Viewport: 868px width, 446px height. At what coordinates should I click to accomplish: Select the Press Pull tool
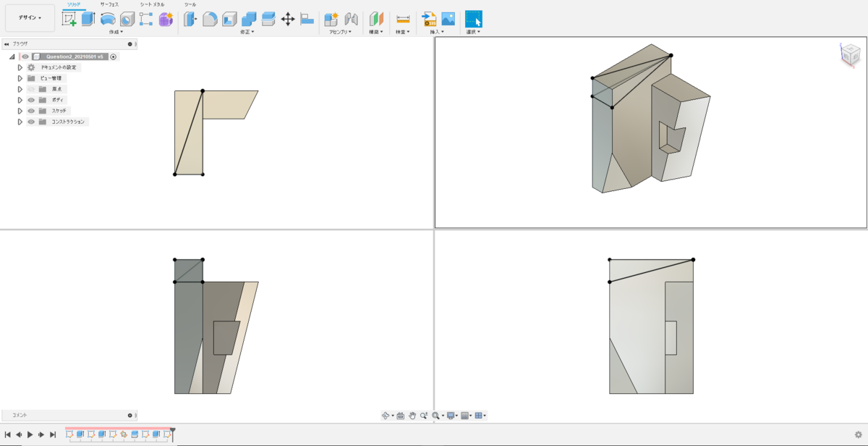(x=190, y=20)
